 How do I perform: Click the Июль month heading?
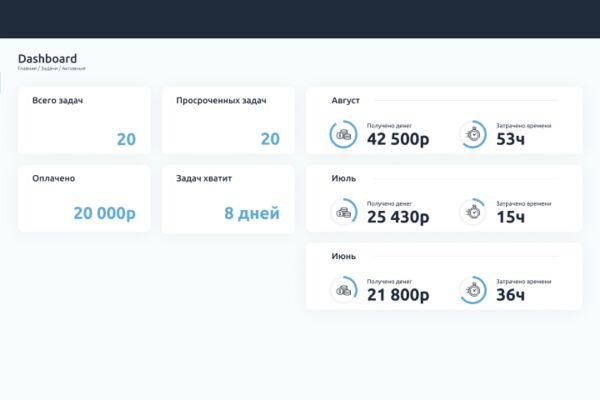pos(344,178)
